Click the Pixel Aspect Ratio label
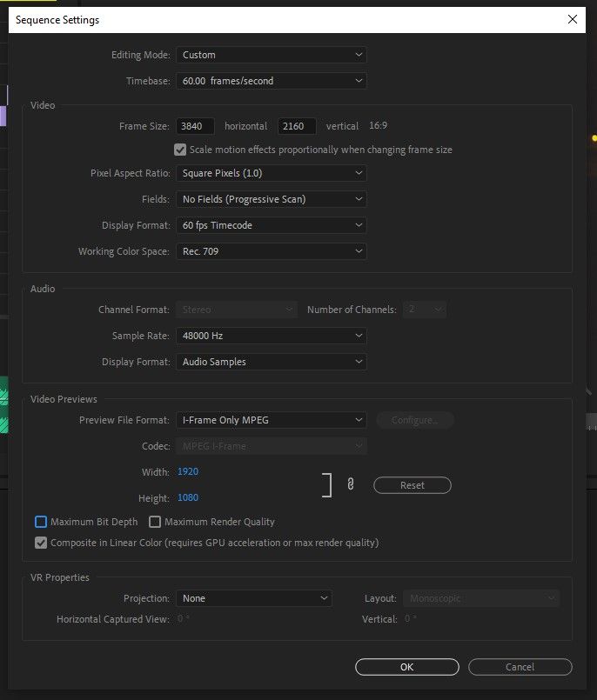This screenshot has width=597, height=700. 130,173
